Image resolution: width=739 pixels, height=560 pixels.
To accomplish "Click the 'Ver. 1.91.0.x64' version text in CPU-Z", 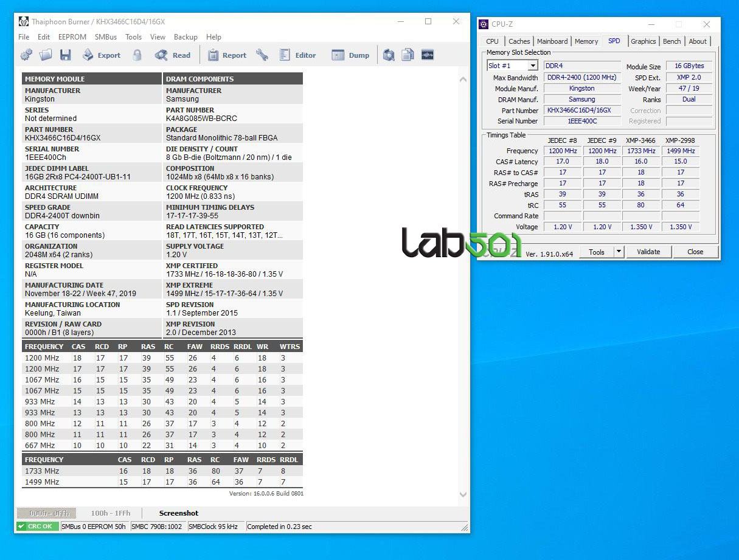I will click(549, 254).
